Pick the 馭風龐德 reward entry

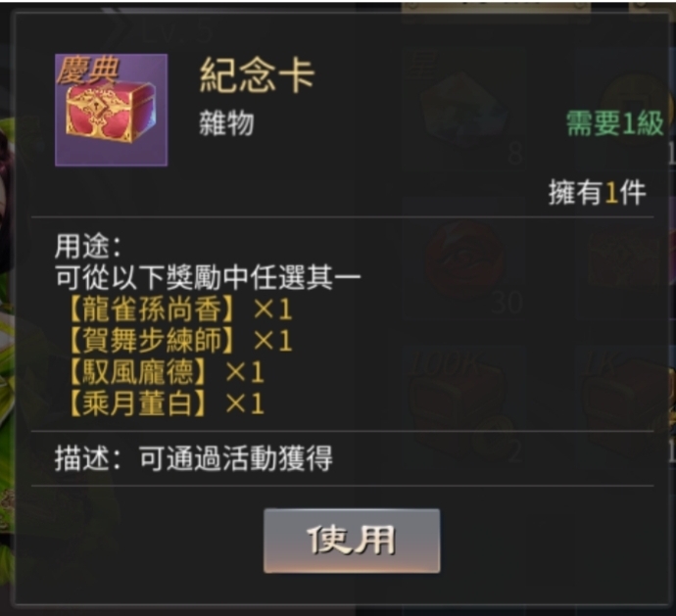[x=166, y=372]
